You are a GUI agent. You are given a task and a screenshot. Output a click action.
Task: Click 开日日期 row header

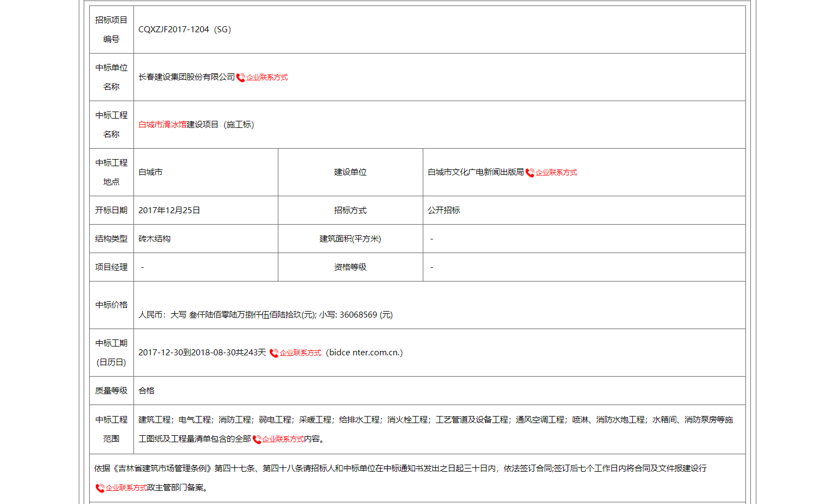point(112,210)
